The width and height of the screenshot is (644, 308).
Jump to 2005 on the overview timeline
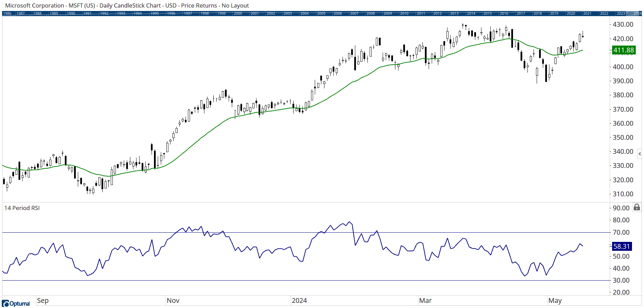coord(321,14)
